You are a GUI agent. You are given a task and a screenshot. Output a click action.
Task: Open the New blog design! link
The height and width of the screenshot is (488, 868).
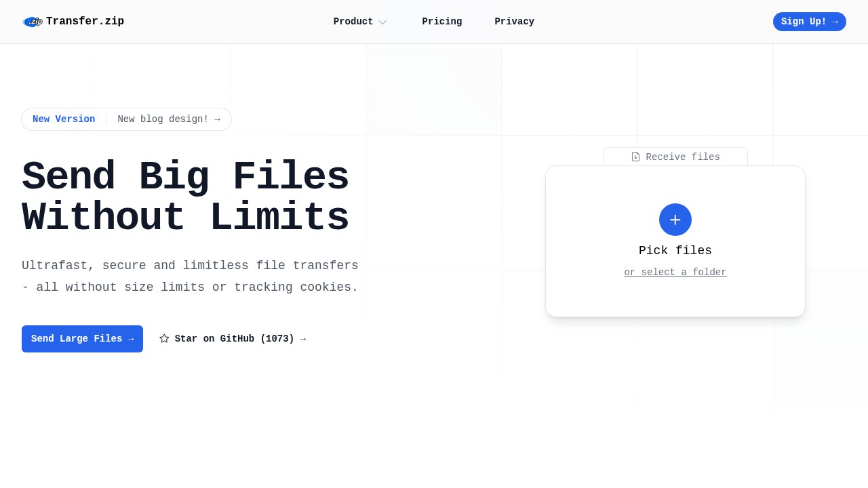(169, 119)
